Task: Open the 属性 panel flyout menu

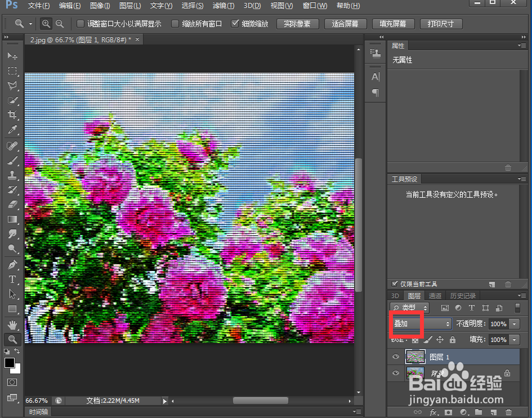Action: (x=522, y=45)
